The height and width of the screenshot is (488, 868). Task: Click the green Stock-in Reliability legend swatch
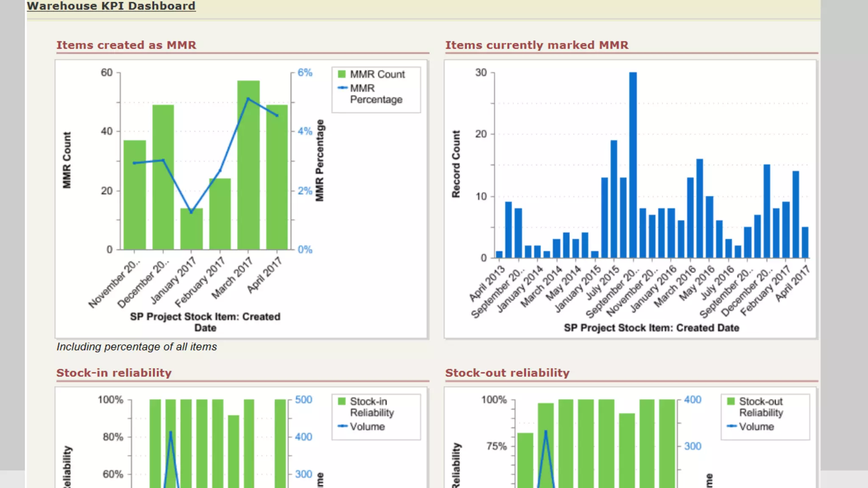[x=342, y=401]
